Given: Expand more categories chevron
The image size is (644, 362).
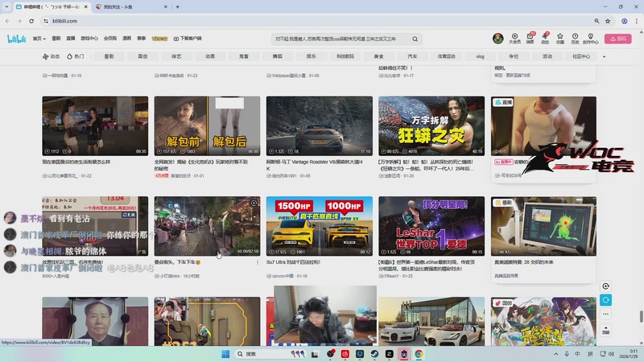Looking at the screenshot, I should tap(604, 56).
